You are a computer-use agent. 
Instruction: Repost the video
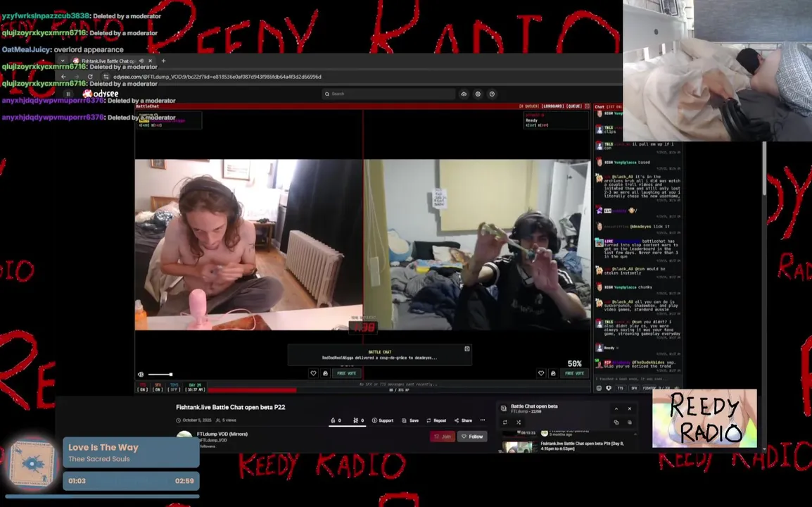436,420
